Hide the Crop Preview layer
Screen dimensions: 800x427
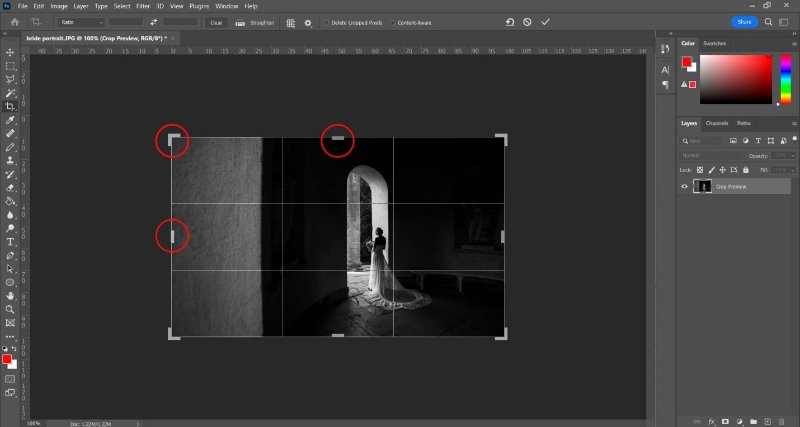(685, 186)
